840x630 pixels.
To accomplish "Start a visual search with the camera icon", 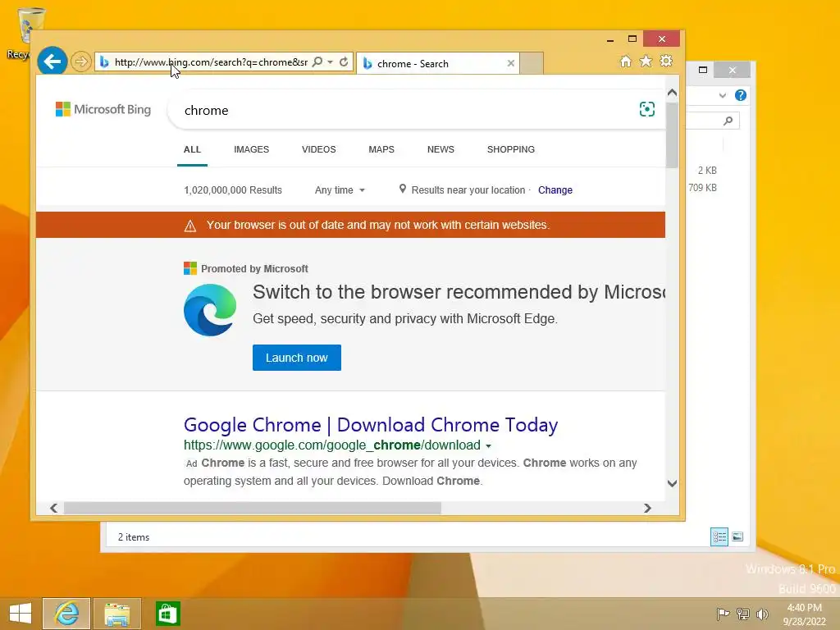I will [646, 109].
